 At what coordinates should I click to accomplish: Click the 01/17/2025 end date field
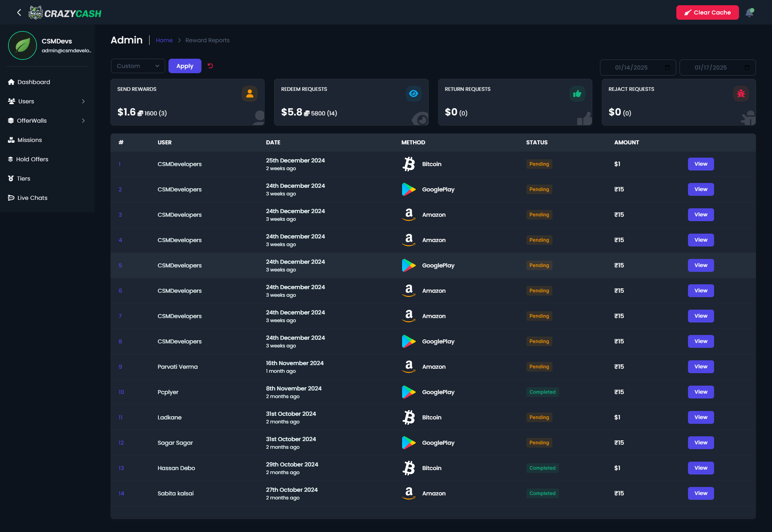[x=710, y=68]
